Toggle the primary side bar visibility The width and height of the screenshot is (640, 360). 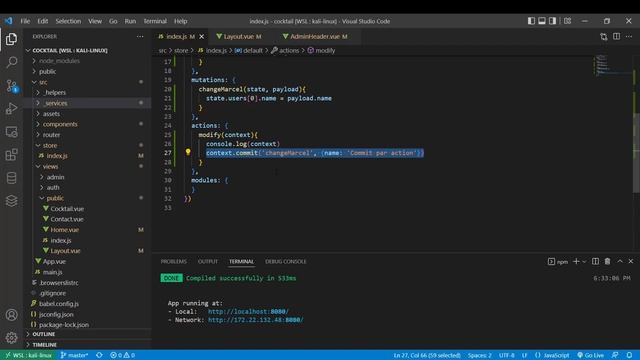(x=531, y=21)
